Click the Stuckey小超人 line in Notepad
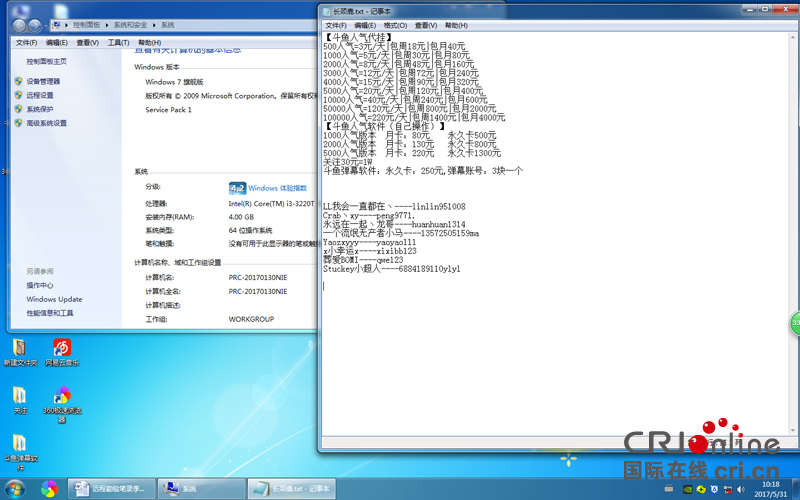Viewport: 800px width, 500px height. pos(391,269)
